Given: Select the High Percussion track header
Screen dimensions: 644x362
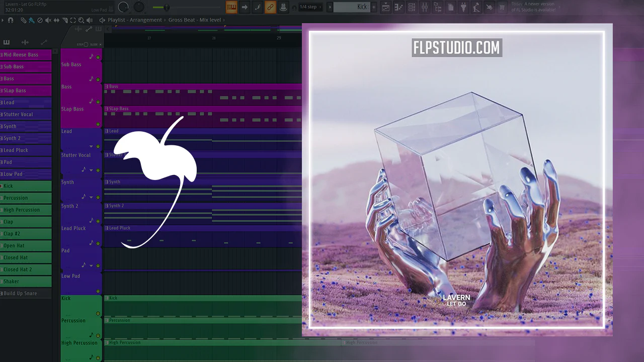Looking at the screenshot, I should tap(81, 350).
